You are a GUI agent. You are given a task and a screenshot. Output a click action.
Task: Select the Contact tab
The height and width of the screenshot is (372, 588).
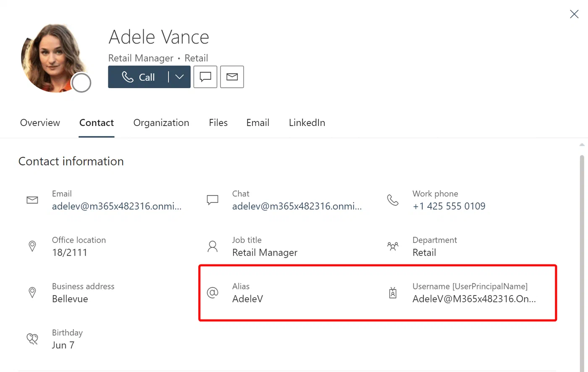click(97, 123)
